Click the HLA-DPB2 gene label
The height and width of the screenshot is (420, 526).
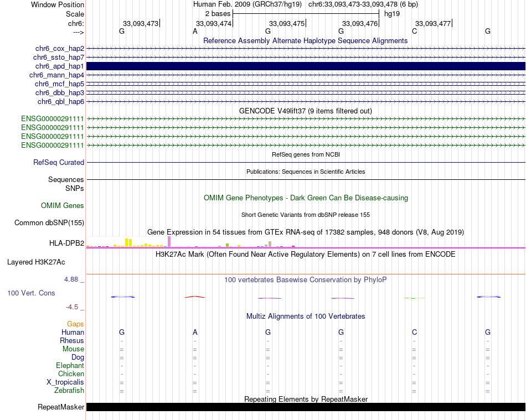(x=67, y=243)
